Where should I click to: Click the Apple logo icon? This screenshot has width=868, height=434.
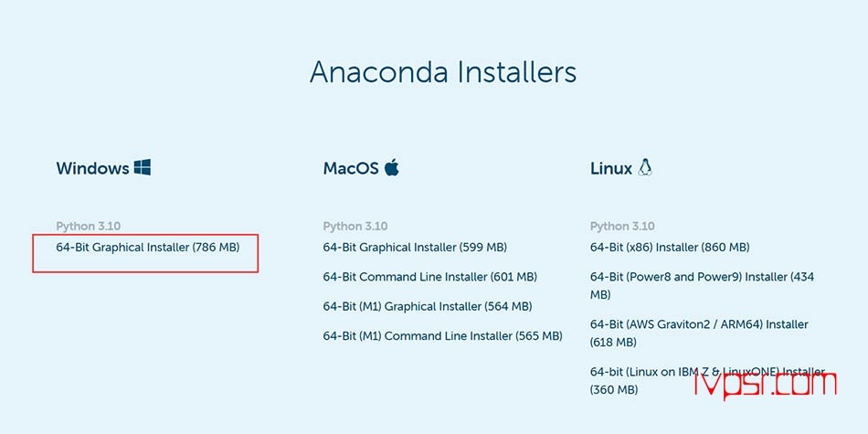click(x=392, y=166)
